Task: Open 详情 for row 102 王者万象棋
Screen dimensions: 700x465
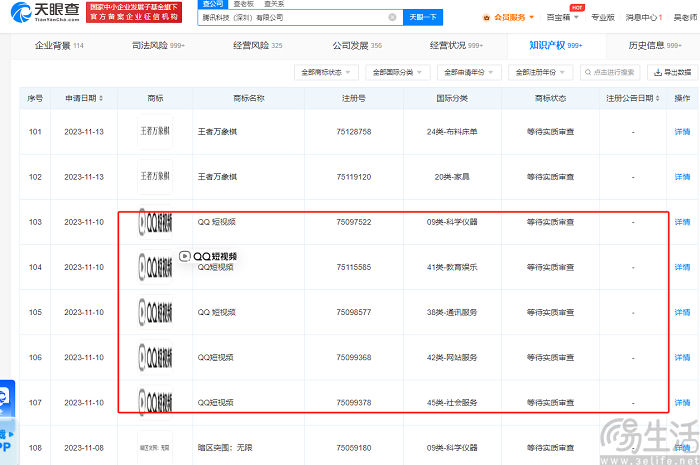Action: click(x=682, y=177)
